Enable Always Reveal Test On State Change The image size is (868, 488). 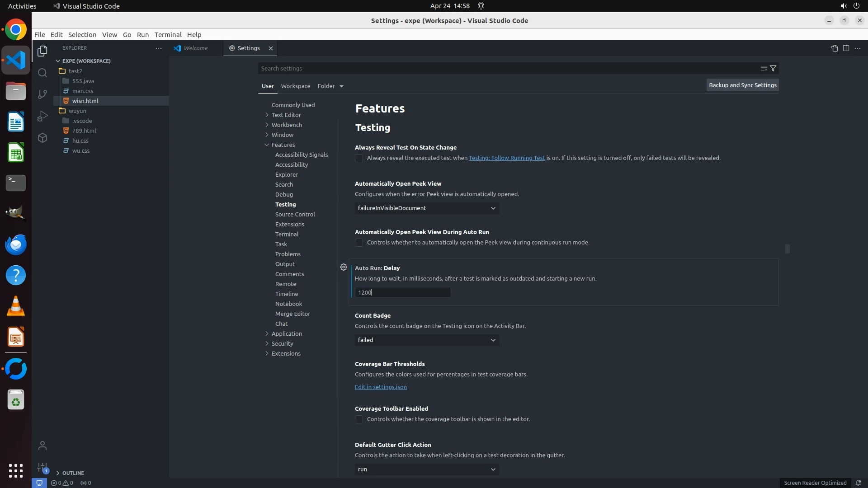[359, 158]
